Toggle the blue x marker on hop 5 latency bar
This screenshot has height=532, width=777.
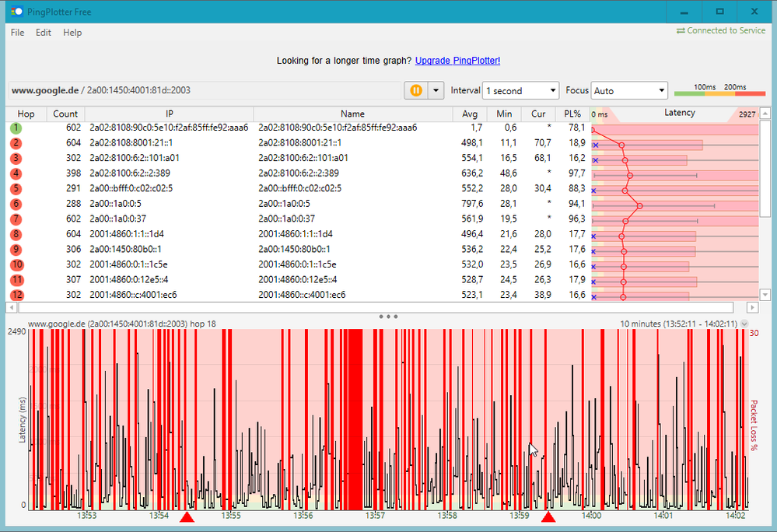593,190
